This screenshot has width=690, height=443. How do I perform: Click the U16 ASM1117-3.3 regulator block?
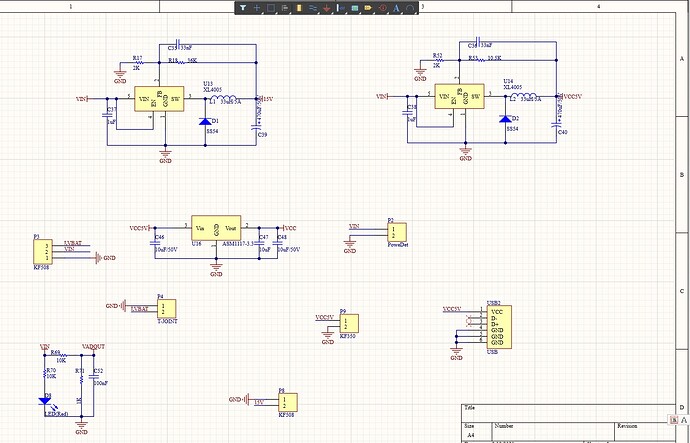tap(215, 229)
